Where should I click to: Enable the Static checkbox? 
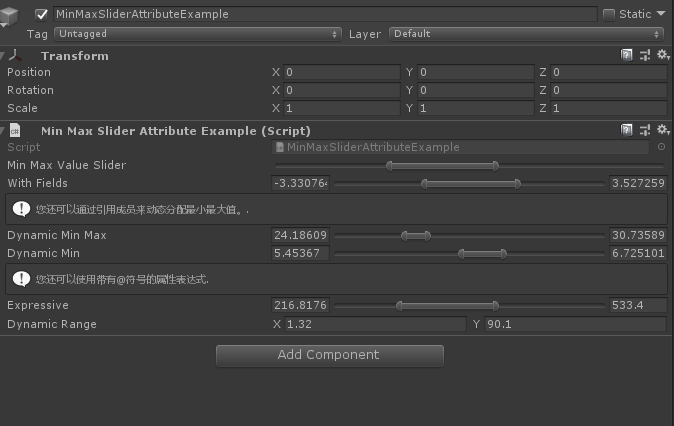pos(609,14)
